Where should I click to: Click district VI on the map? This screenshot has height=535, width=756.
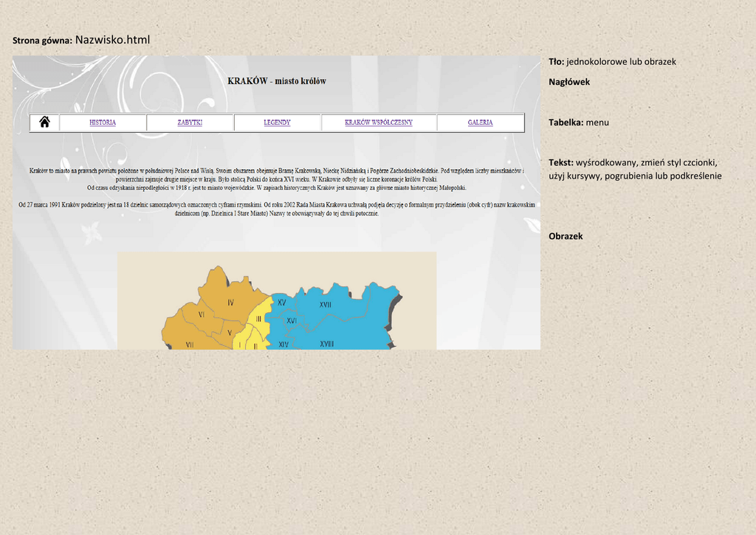pos(202,314)
